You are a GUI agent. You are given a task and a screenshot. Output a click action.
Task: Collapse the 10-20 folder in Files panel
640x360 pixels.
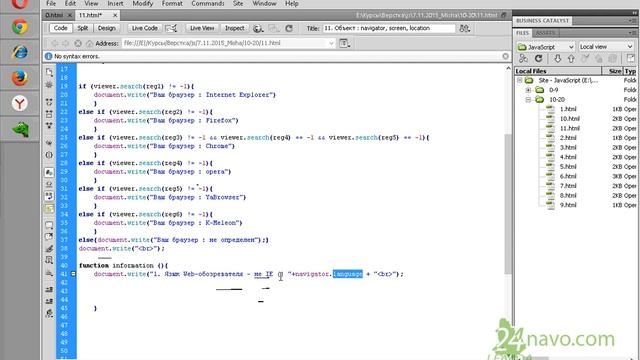528,100
